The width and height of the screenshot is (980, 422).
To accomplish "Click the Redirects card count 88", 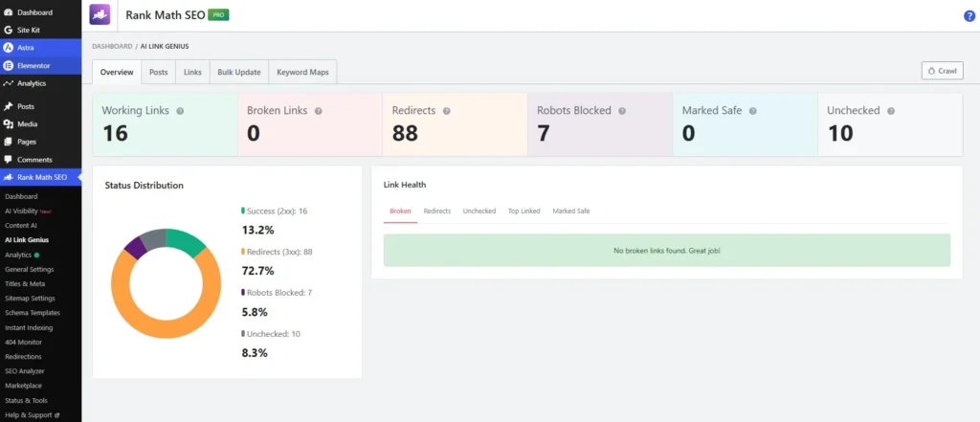I will [405, 134].
